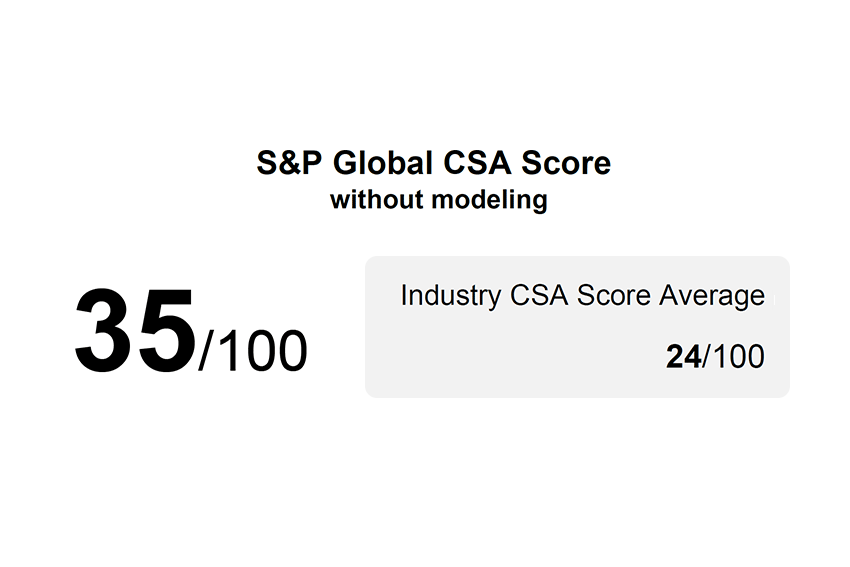Click the S&P Global CSA Score heading
The height and width of the screenshot is (567, 850).
[433, 163]
